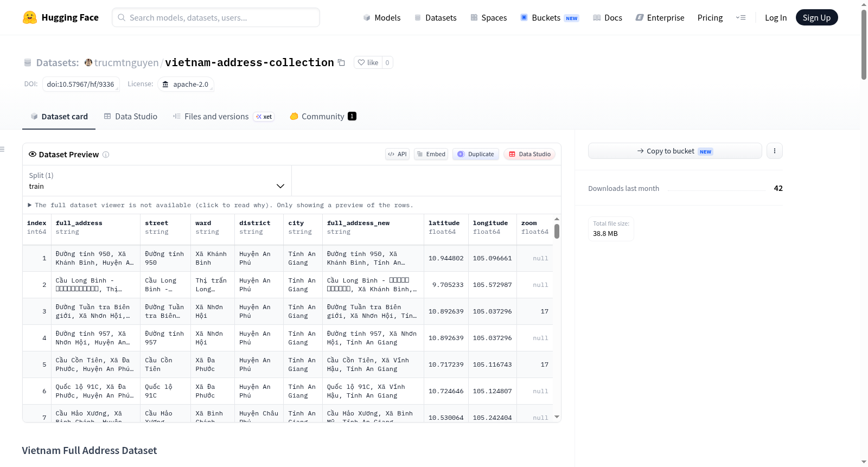Screen dimensions: 868x467
Task: Click Vietnam Full Address Dataset heading
Action: (90, 451)
